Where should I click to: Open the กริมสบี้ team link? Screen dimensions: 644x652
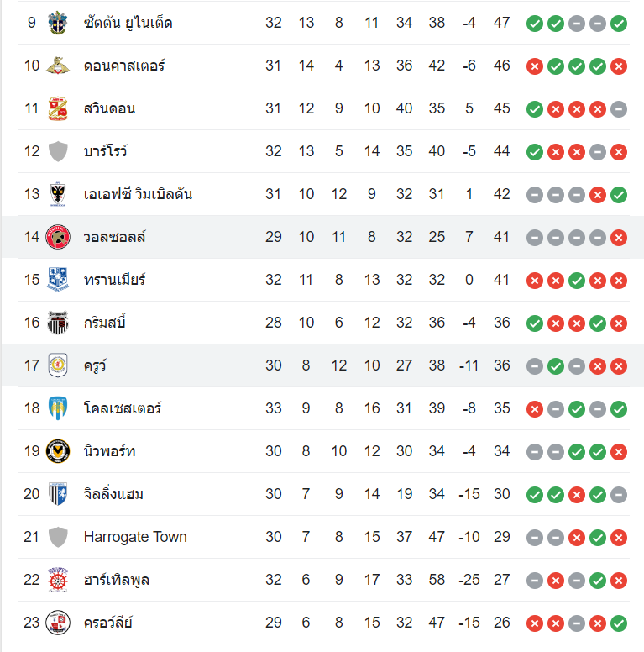click(x=105, y=323)
